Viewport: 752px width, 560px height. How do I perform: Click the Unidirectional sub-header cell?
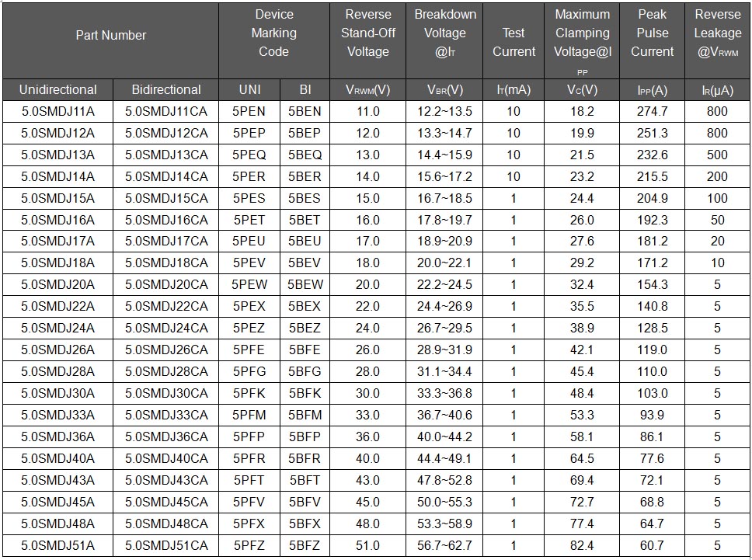(x=57, y=90)
